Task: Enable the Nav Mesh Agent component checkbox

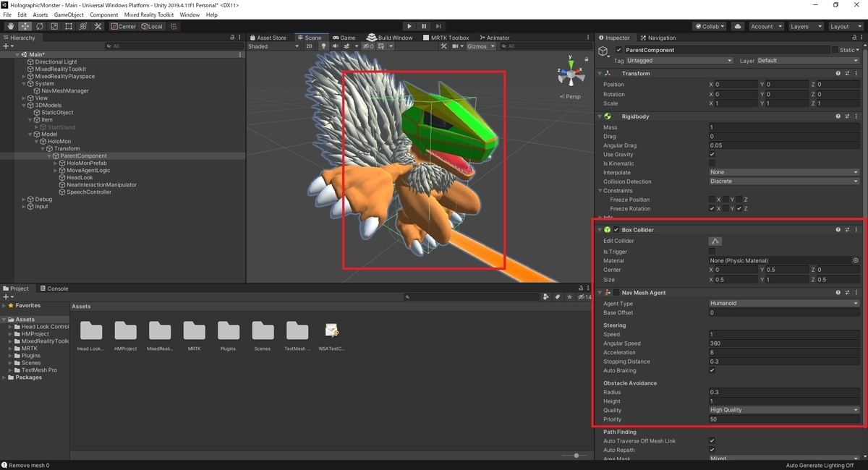Action: tap(616, 293)
